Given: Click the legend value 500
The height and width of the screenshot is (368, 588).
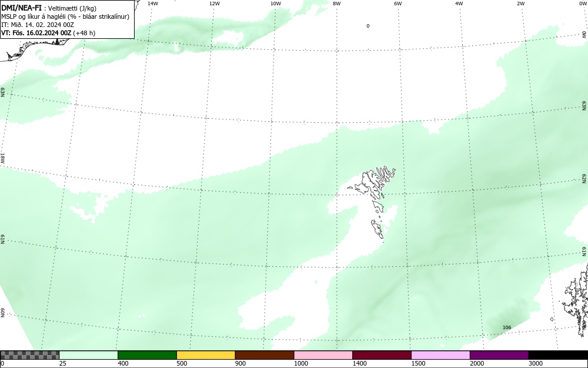Looking at the screenshot, I should [182, 363].
